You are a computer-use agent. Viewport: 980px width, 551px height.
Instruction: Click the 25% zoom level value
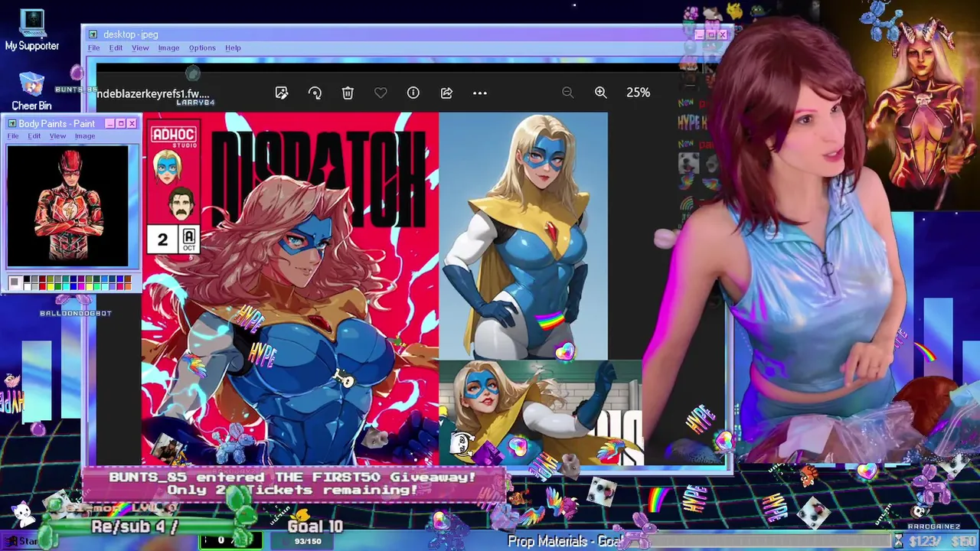point(638,93)
